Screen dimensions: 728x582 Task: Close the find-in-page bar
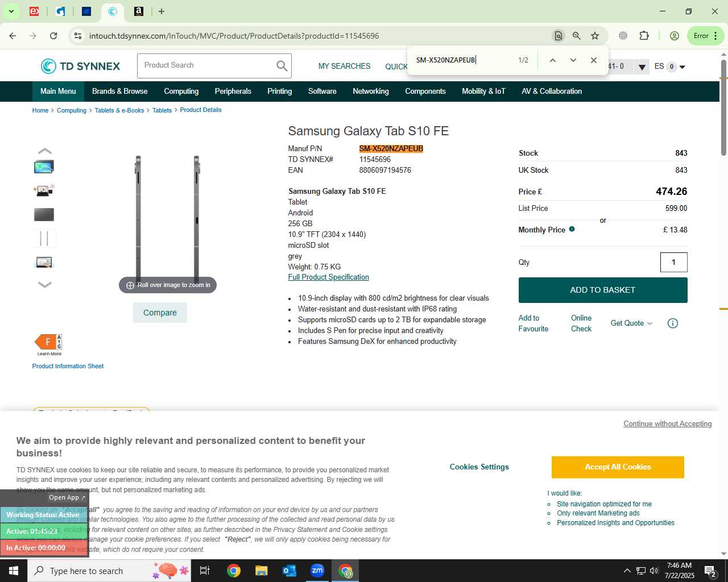point(594,60)
